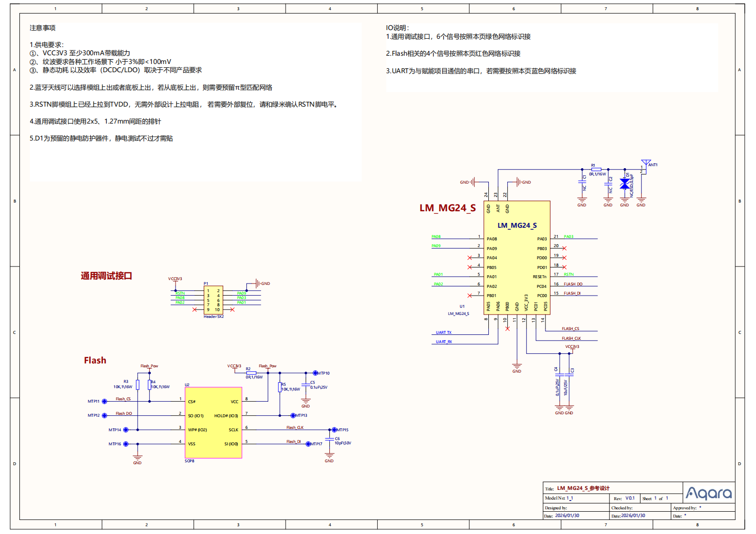Select resistor R4 under Flash_Pow

149,385
